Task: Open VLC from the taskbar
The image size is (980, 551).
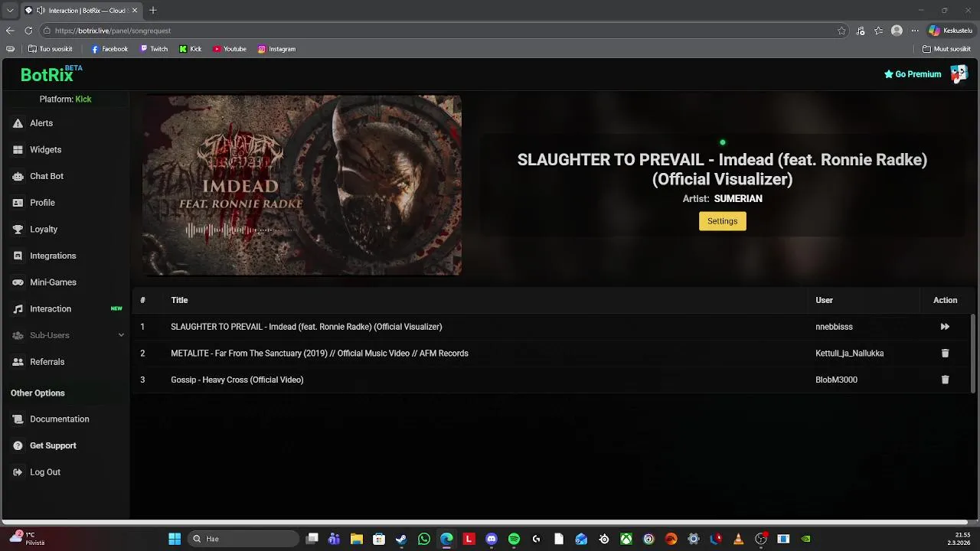Action: point(738,540)
